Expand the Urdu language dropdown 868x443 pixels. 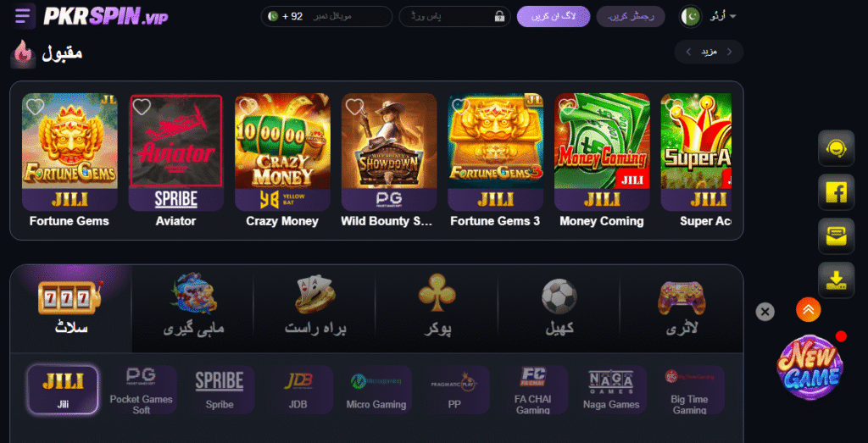click(722, 17)
